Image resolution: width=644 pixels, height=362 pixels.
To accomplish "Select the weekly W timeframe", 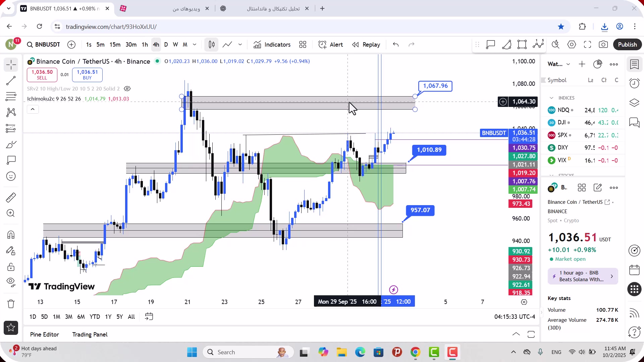I will pyautogui.click(x=175, y=45).
